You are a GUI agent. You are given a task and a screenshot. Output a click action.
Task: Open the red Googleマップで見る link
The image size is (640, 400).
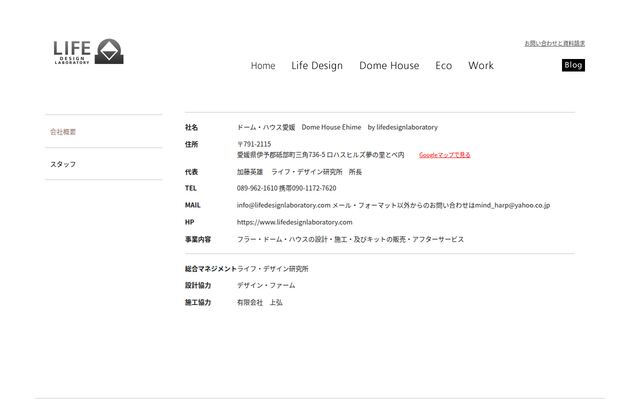444,155
